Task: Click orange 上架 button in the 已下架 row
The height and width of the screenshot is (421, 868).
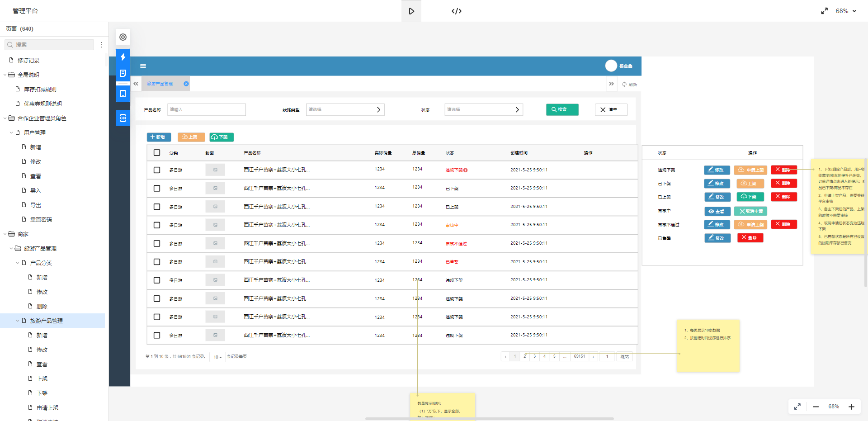Action: click(x=750, y=184)
